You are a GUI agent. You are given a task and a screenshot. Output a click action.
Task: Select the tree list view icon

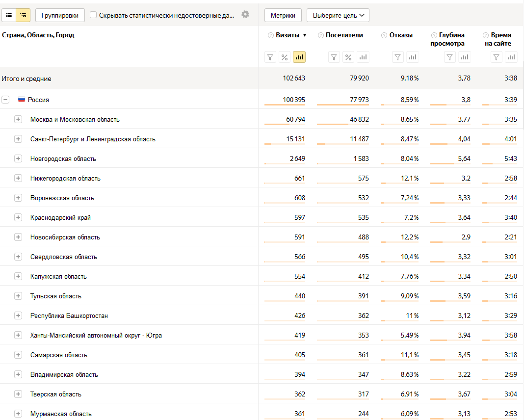[23, 15]
